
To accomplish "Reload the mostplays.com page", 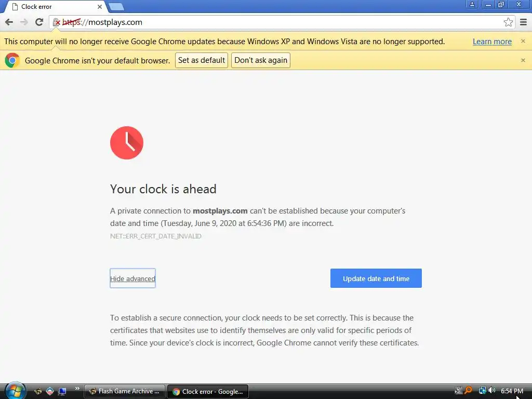I will [39, 22].
